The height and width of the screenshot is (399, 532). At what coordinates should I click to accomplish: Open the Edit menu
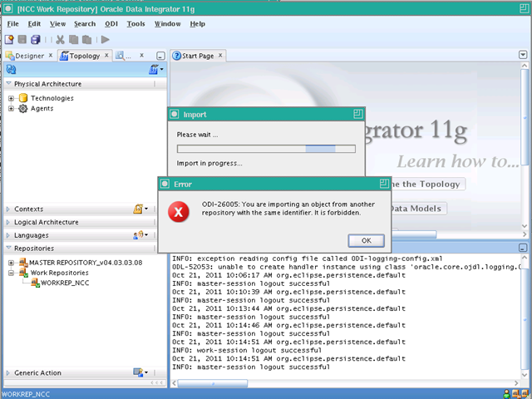coord(34,24)
